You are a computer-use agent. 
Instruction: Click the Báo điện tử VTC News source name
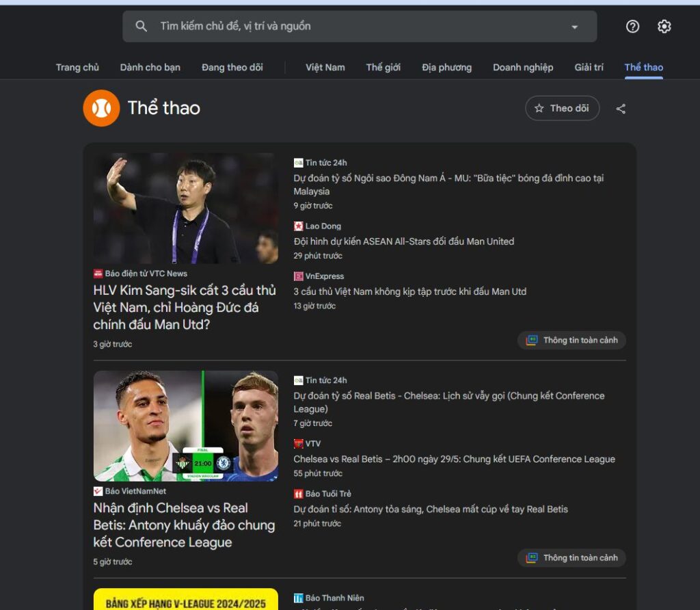pyautogui.click(x=146, y=274)
